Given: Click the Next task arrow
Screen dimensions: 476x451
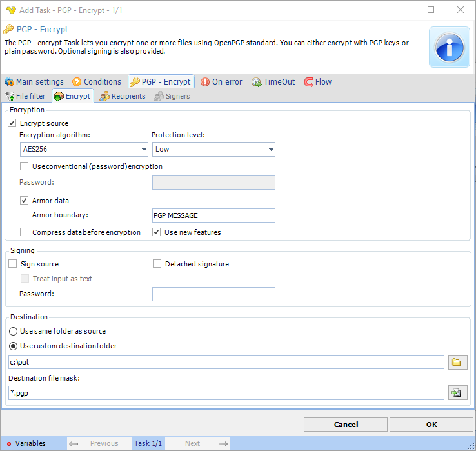Looking at the screenshot, I should click(x=223, y=443).
